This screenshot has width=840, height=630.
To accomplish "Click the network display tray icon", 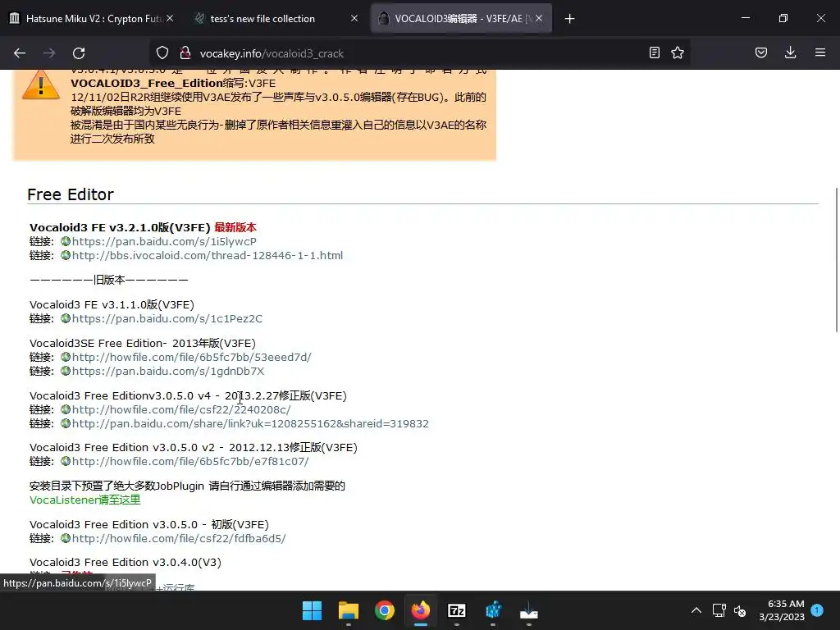I will point(719,610).
